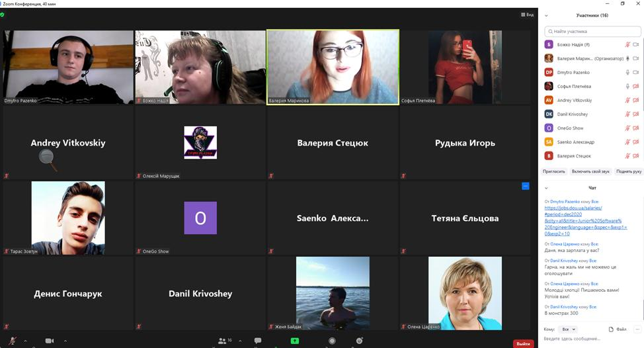Expand video options arrow beside camera
644x348 pixels.
coord(65,341)
